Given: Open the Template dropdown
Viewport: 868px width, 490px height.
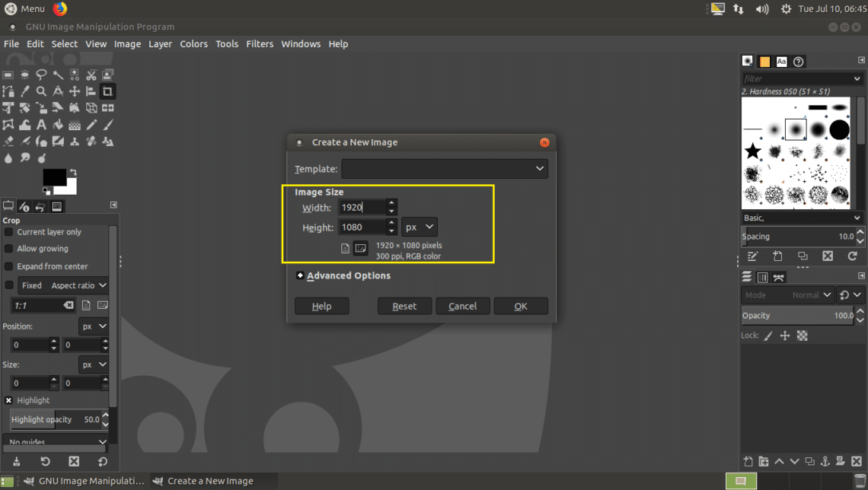Looking at the screenshot, I should (x=445, y=168).
